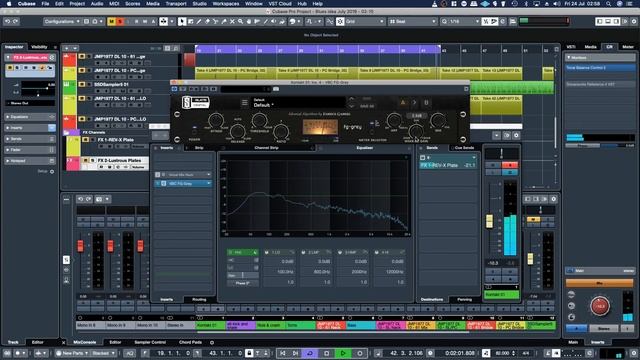The width and height of the screenshot is (640, 360).
Task: Click the tempo value field
Action: tap(503, 353)
